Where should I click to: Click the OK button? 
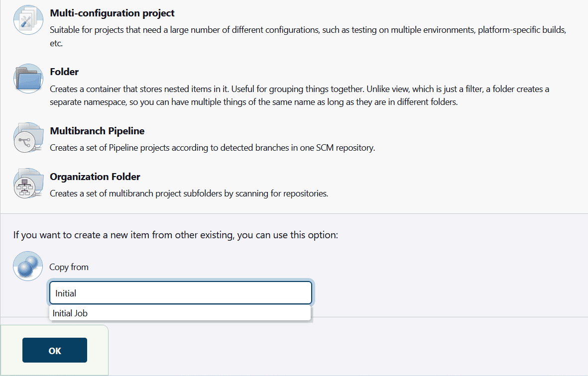55,350
